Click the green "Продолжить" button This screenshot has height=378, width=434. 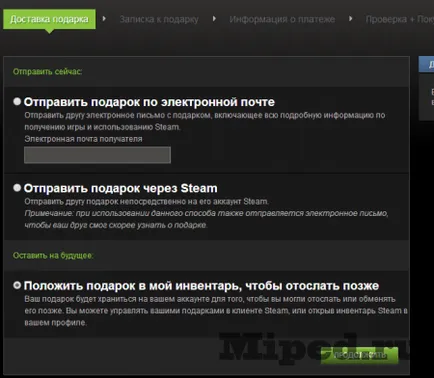coord(359,355)
